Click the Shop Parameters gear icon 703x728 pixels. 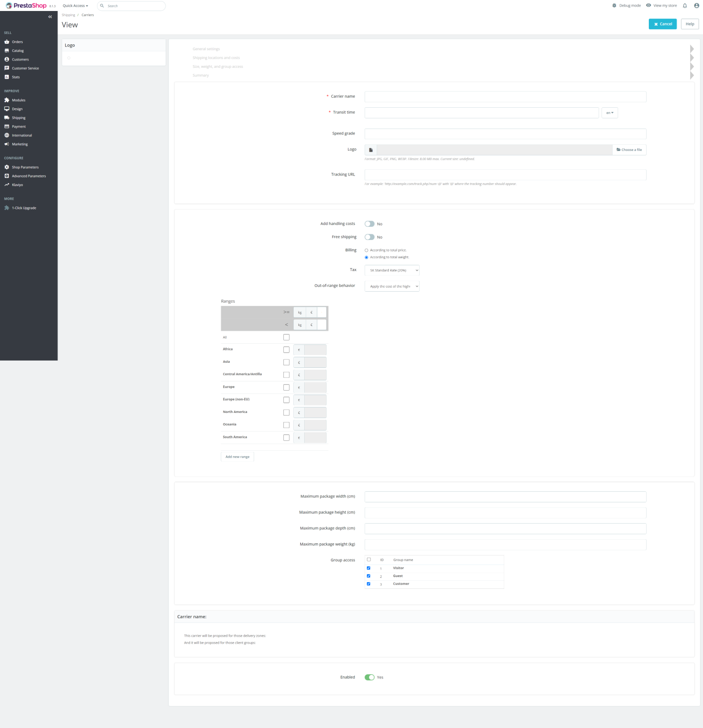click(7, 167)
